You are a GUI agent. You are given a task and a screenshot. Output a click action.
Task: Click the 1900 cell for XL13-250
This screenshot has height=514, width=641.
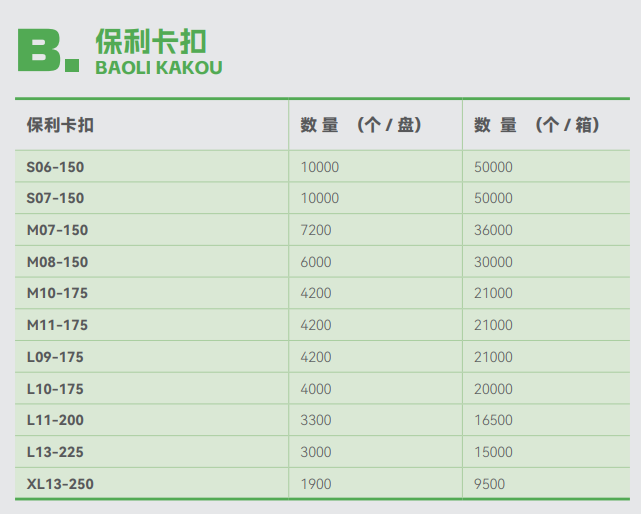tap(316, 484)
